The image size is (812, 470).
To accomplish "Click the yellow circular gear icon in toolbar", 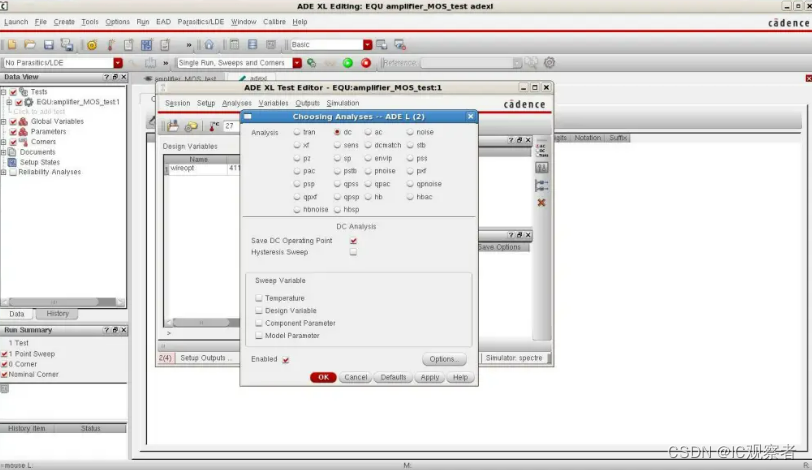I will pos(92,45).
